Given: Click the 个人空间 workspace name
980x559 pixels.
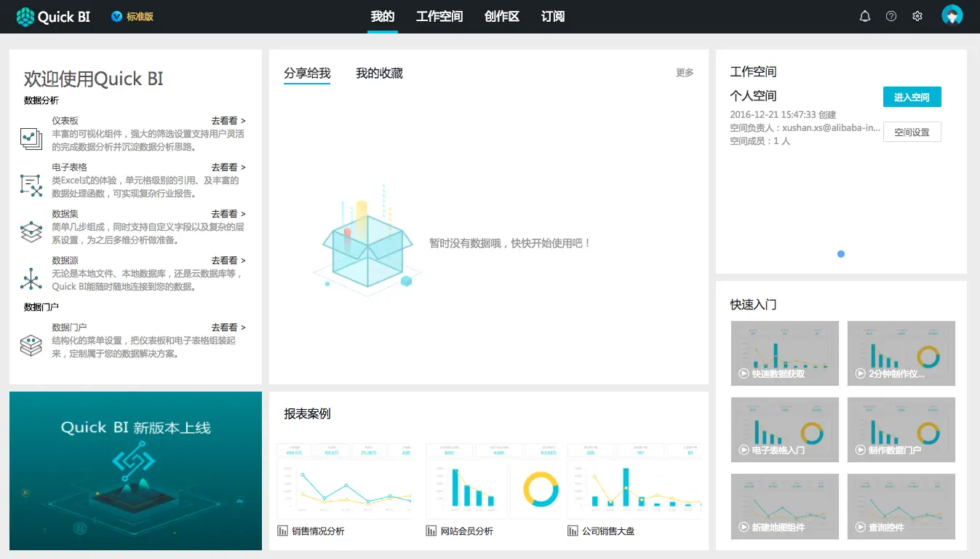Looking at the screenshot, I should coord(753,96).
